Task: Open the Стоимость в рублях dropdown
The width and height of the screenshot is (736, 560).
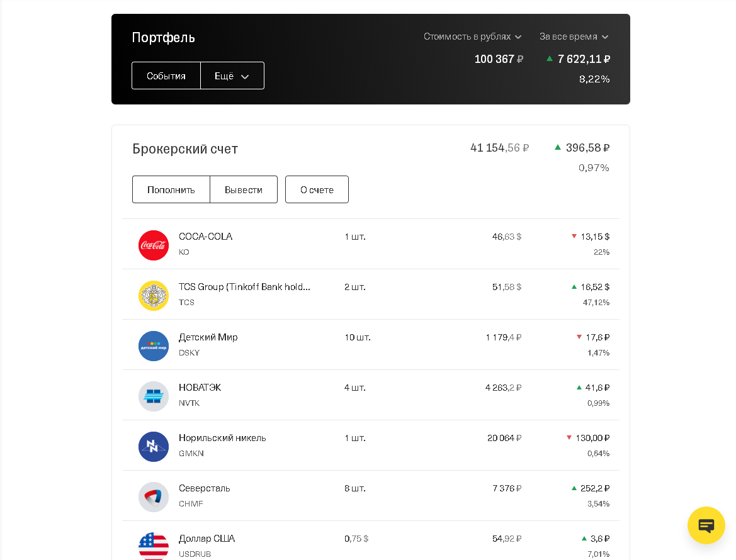Action: (x=472, y=36)
